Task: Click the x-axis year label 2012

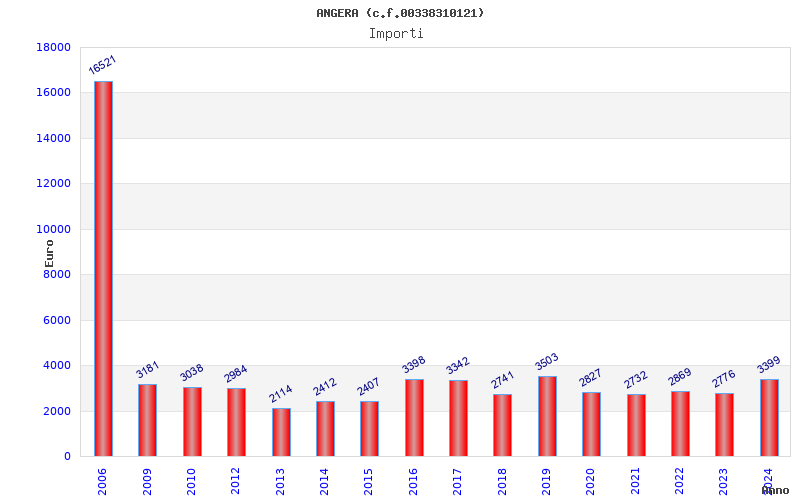Action: coord(236,482)
